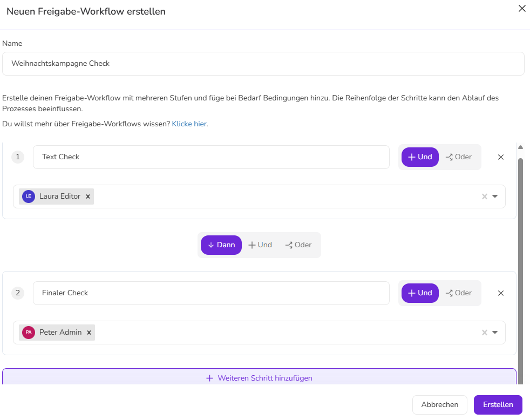Select Und mode for step 1
Viewport: 530px width, 420px height.
420,157
